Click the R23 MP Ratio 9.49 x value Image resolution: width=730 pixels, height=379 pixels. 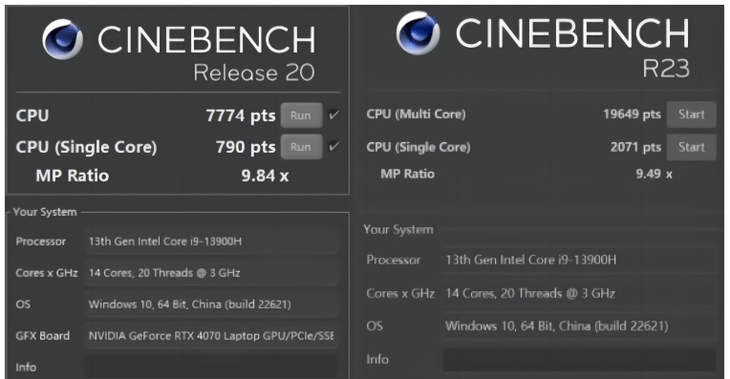654,174
